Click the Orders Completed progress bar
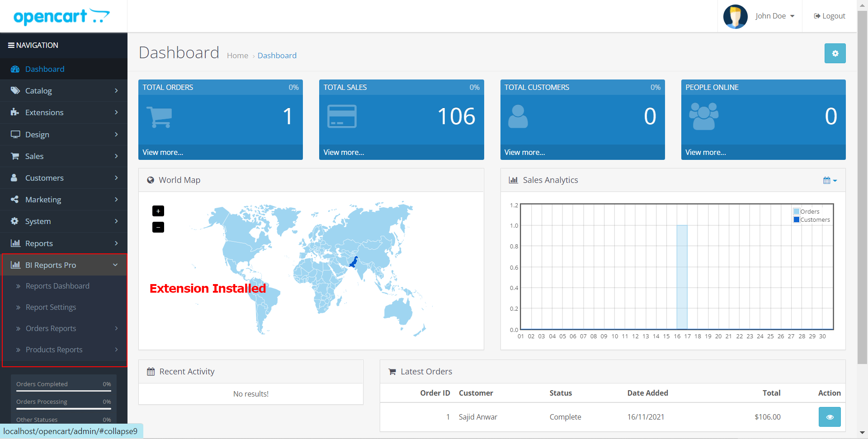The image size is (868, 439). pyautogui.click(x=64, y=391)
